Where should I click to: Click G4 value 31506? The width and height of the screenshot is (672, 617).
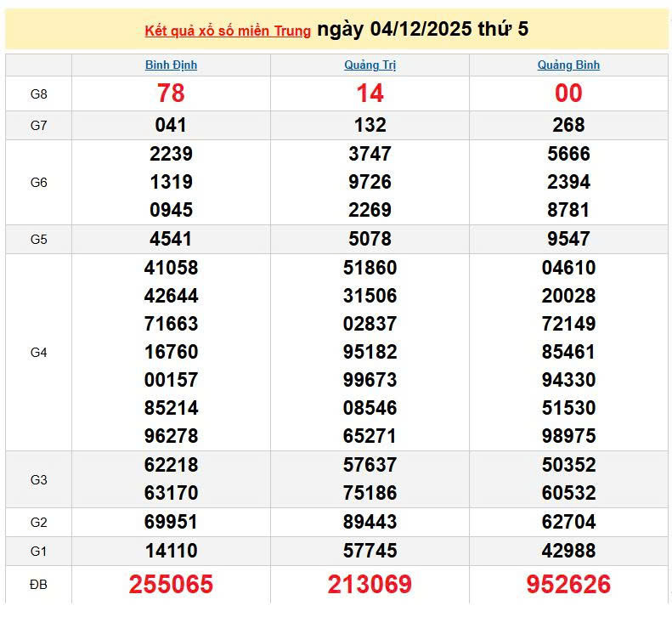tap(370, 296)
